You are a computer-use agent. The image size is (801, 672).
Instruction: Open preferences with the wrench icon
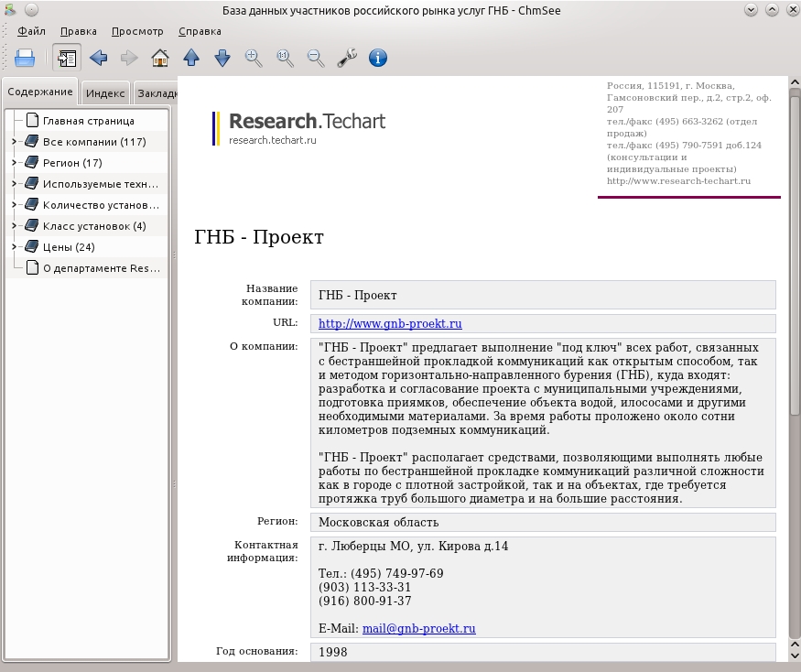click(x=347, y=58)
